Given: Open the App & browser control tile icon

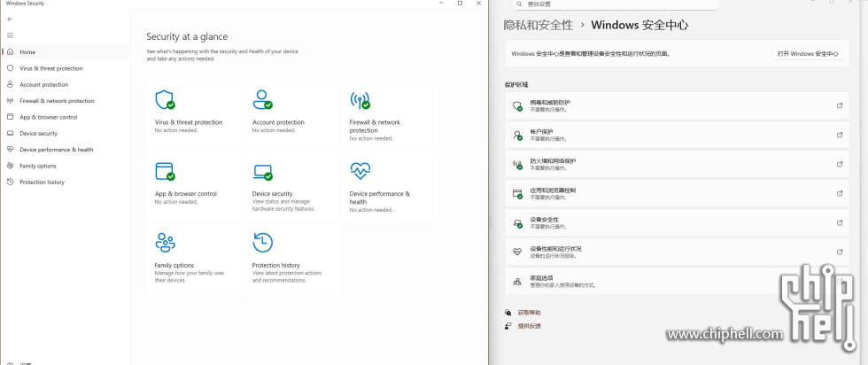Looking at the screenshot, I should 165,171.
